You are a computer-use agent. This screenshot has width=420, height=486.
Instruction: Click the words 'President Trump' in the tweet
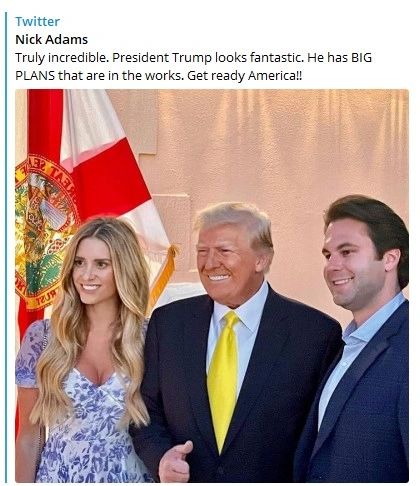[x=162, y=58]
